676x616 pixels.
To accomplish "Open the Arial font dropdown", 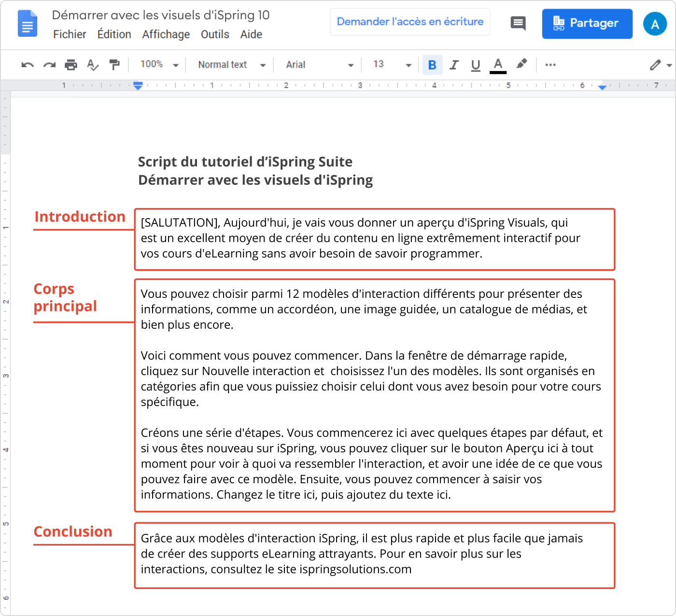I will click(320, 65).
